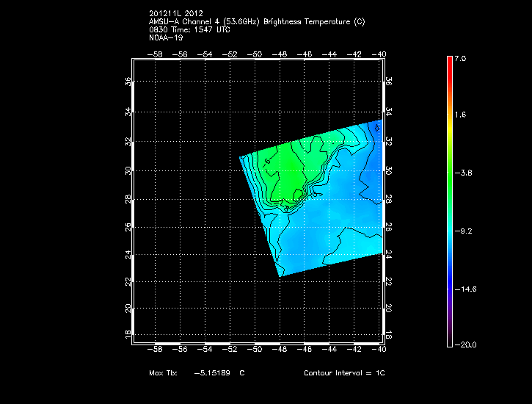Click the light blue lower swath area
Viewport: 532px width, 404px height.
(x=323, y=235)
